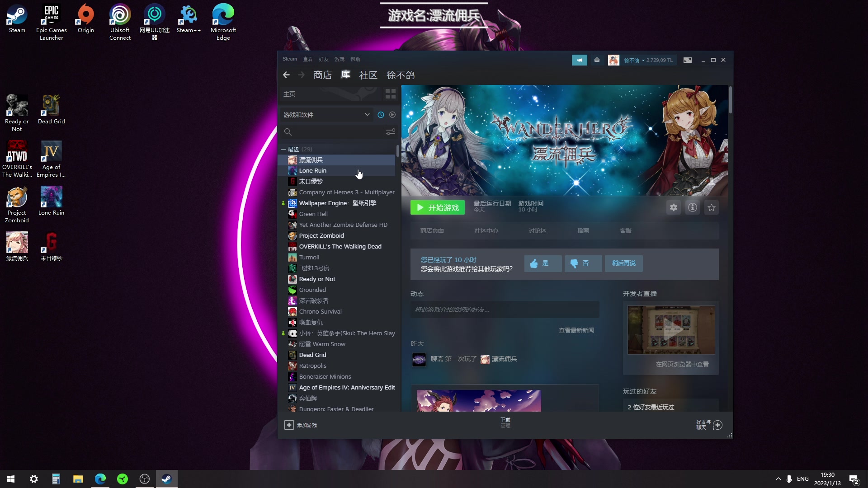Click the green 开始游戏 button

click(x=438, y=207)
